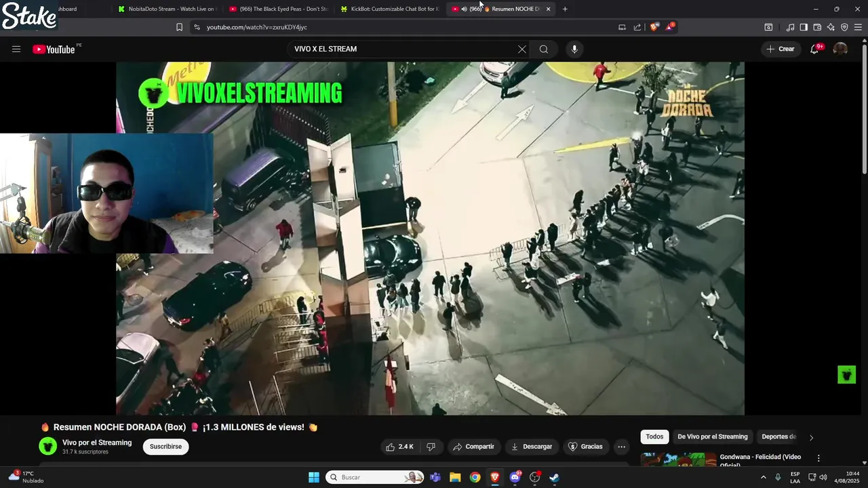
Task: Open the weather widget 17°C Nublado
Action: pyautogui.click(x=26, y=477)
